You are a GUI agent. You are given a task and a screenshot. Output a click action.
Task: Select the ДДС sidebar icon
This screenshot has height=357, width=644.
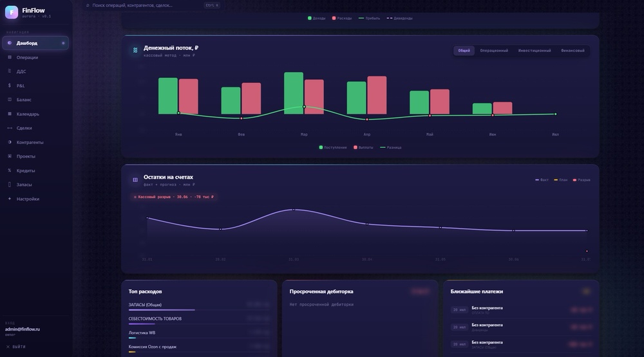click(10, 71)
